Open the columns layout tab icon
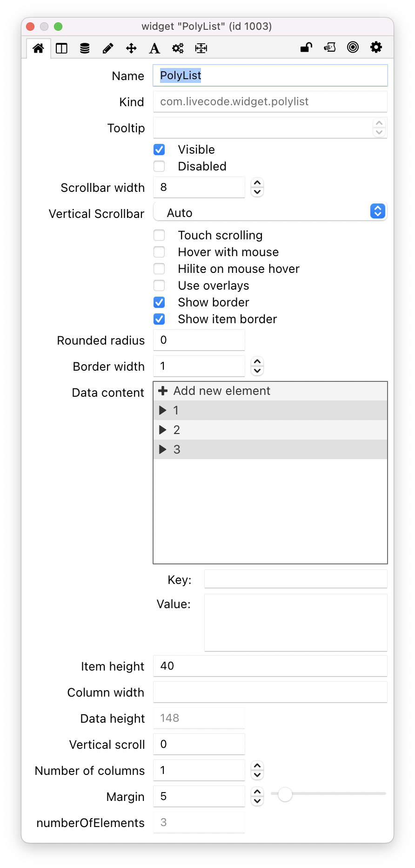 pos(61,48)
